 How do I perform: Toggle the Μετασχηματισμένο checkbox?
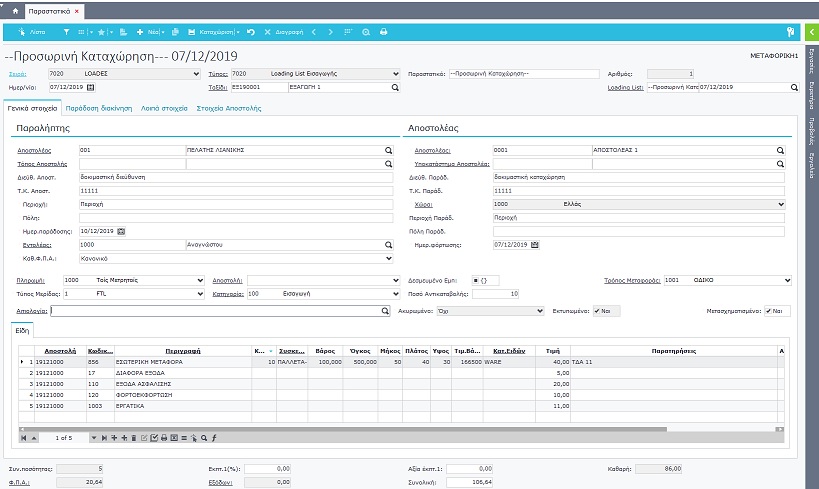(768, 311)
